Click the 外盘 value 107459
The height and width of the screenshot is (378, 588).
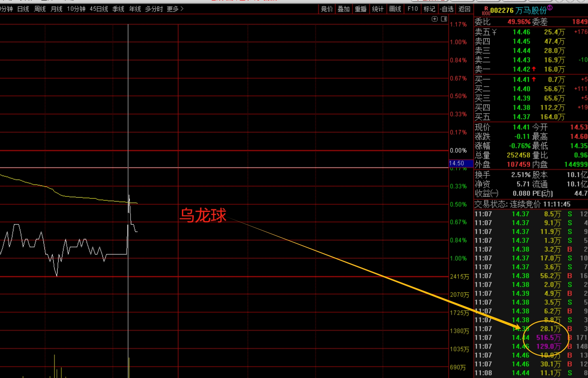pyautogui.click(x=518, y=164)
